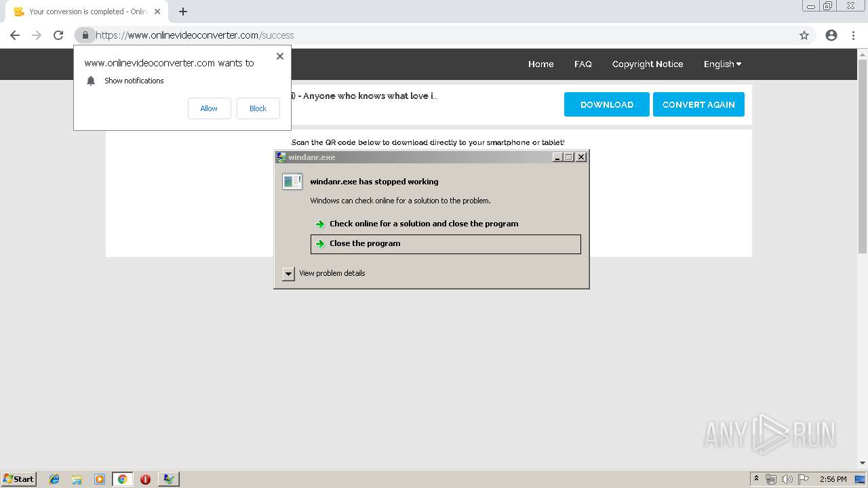
Task: Click the CONVERT AGAIN button
Action: tap(698, 104)
